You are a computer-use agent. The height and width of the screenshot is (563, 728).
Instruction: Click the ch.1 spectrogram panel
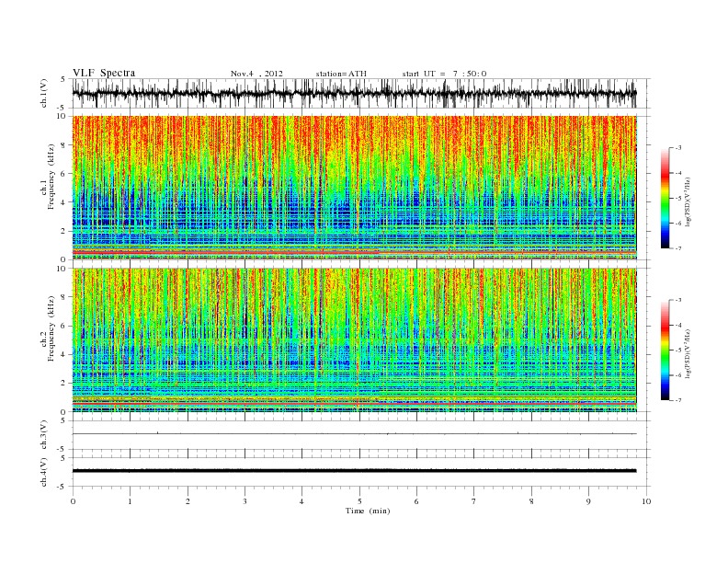[354, 188]
